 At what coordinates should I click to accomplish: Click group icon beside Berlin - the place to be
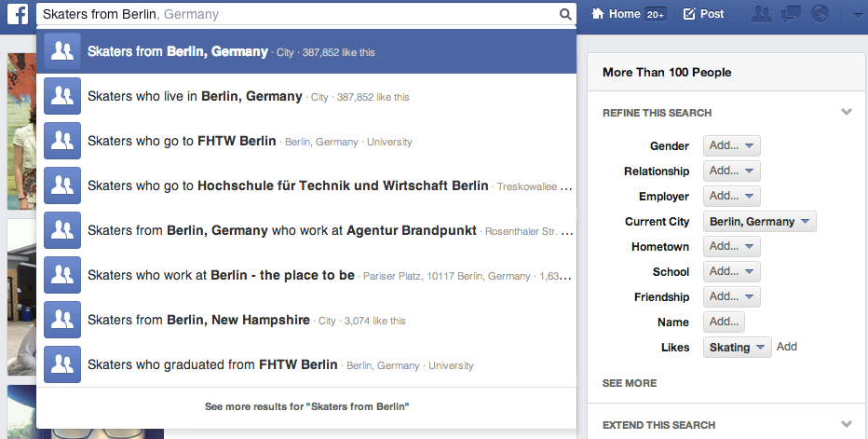click(x=62, y=275)
